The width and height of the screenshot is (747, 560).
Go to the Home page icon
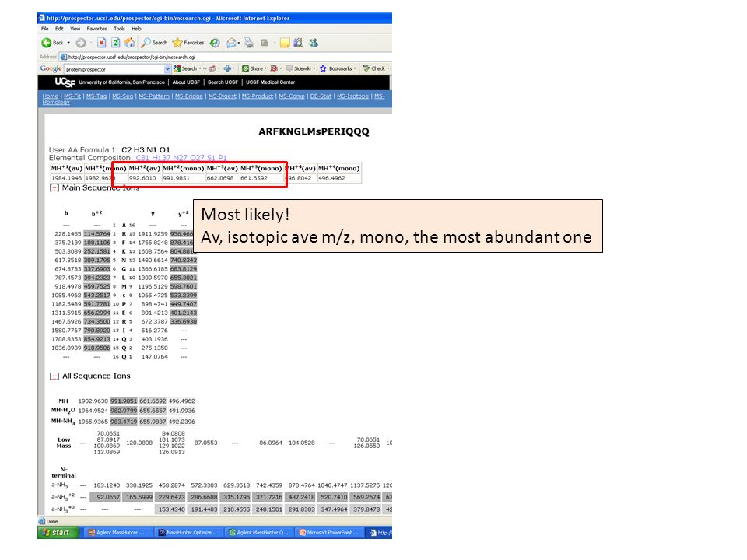(x=130, y=43)
